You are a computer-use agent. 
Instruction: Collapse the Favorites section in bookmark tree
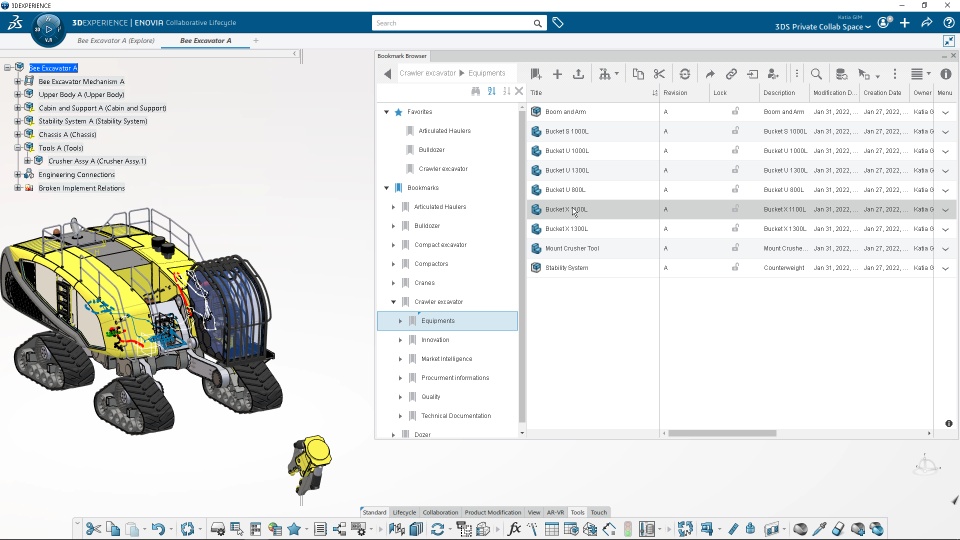click(386, 112)
